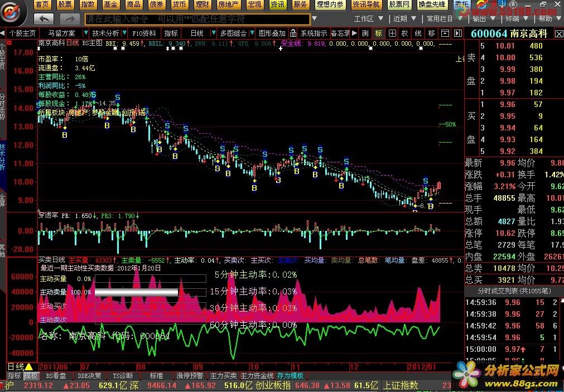This screenshot has height=392, width=564.
Task: Open the 终端 dropdown
Action: (526, 18)
